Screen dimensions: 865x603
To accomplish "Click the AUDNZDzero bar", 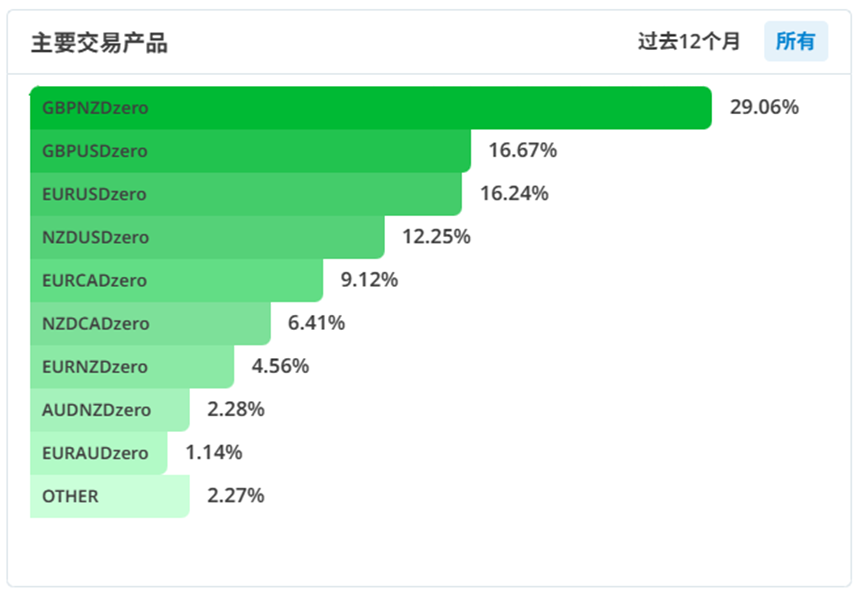I will 110,409.
